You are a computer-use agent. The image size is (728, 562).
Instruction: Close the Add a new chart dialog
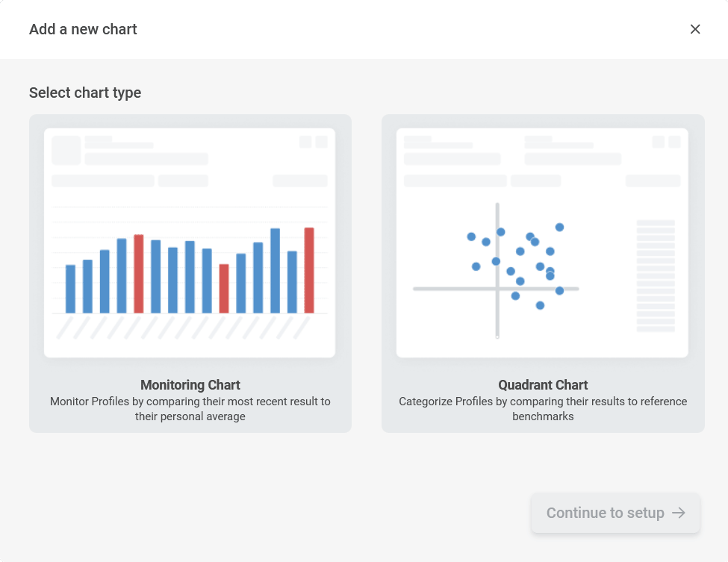[x=695, y=29]
